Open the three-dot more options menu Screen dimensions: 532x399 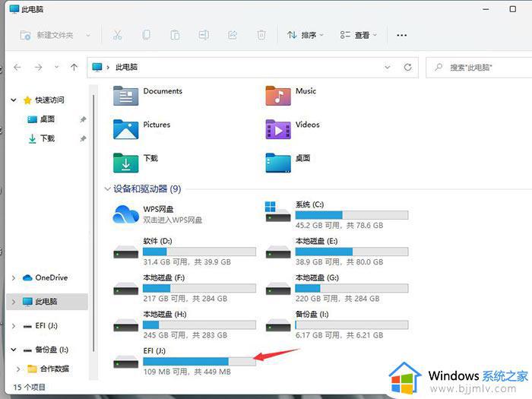pos(402,35)
